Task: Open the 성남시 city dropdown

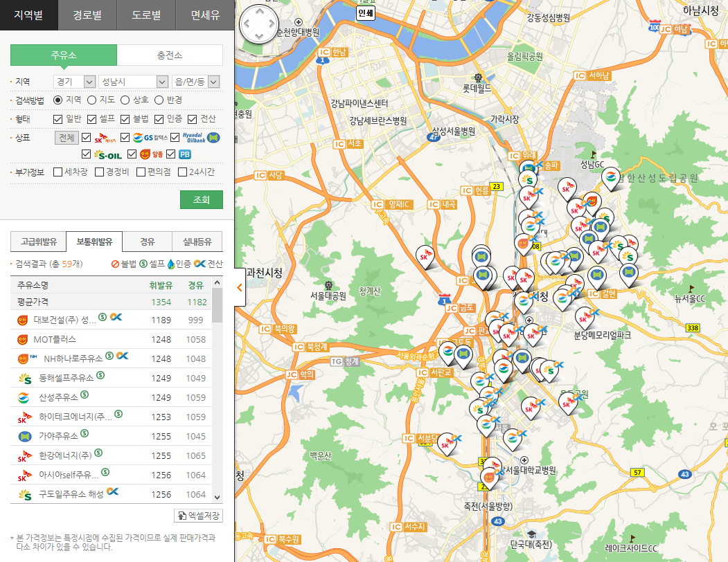Action: [133, 82]
